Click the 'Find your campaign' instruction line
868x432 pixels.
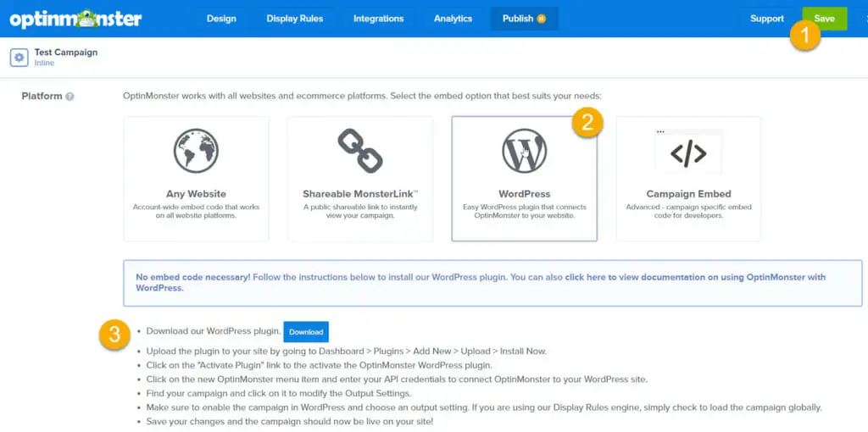[x=278, y=394]
